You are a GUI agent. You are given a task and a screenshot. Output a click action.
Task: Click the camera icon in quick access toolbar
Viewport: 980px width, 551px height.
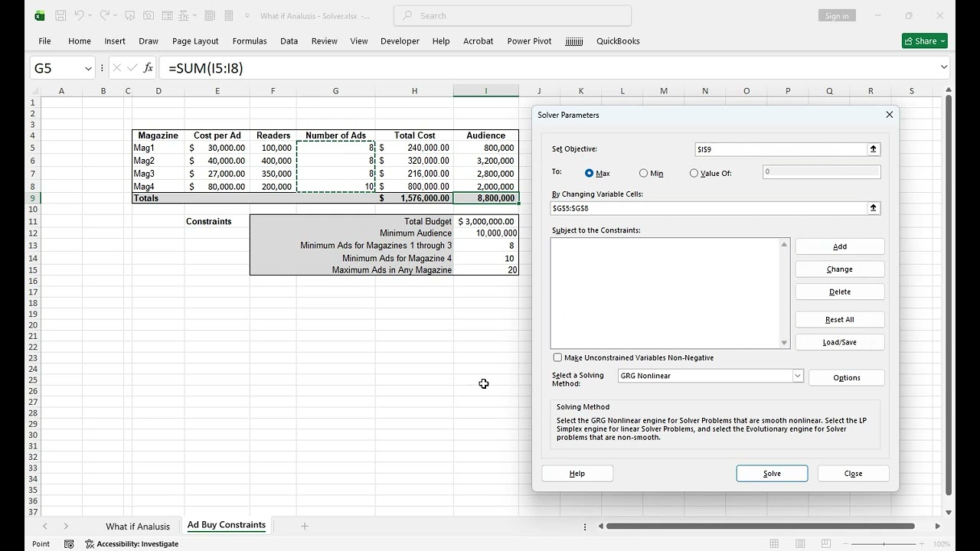(149, 15)
